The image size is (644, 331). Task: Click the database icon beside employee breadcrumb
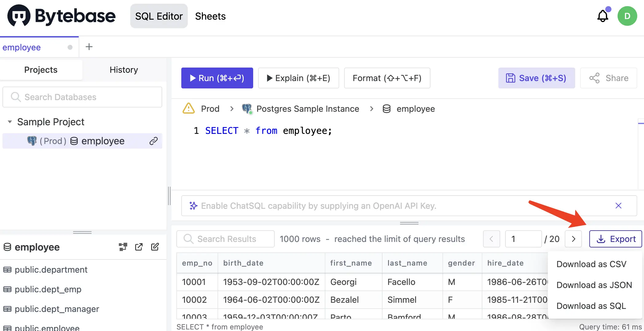387,109
